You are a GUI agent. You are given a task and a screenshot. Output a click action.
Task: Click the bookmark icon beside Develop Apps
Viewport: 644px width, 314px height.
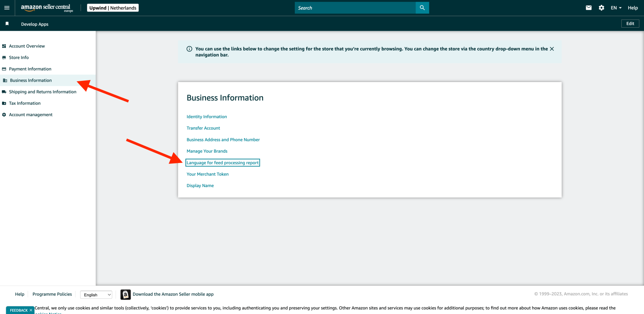pos(7,24)
